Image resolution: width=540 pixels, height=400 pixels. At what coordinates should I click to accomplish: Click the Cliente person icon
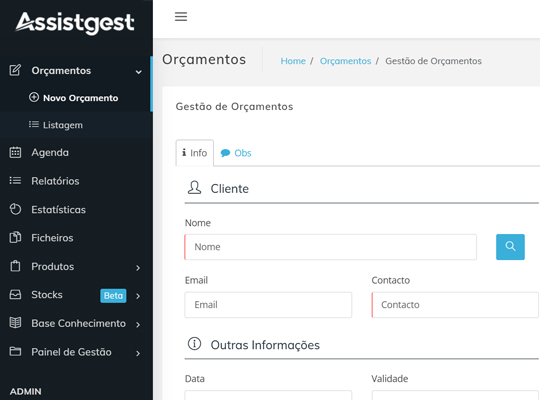point(194,188)
